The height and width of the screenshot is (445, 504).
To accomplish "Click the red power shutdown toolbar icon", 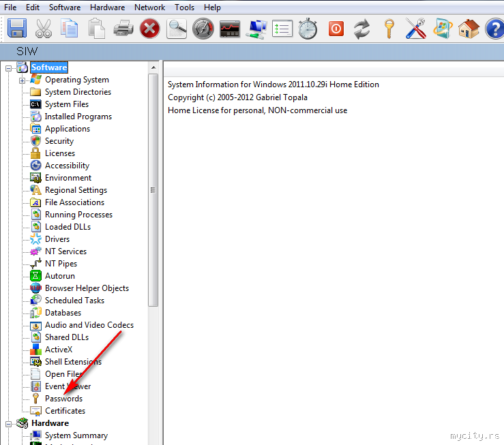I will coord(336,29).
